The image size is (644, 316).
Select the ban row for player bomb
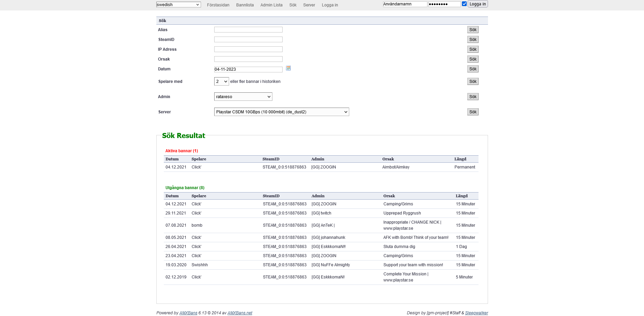[x=321, y=225]
